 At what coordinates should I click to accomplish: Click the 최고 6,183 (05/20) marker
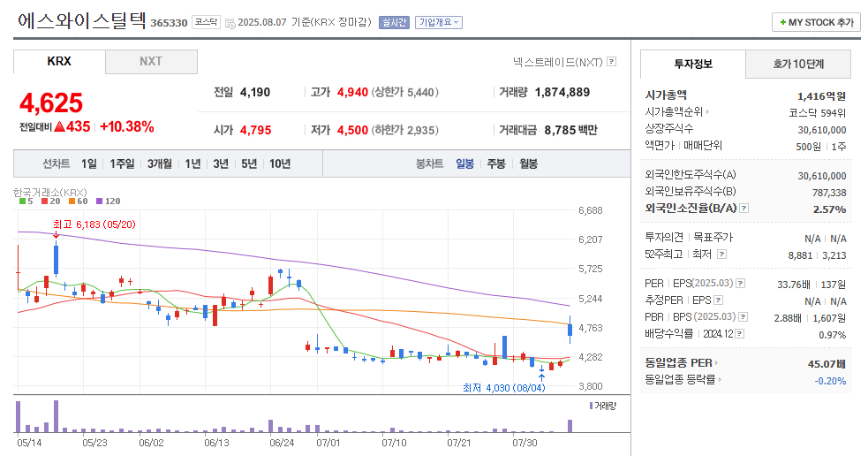(x=94, y=224)
